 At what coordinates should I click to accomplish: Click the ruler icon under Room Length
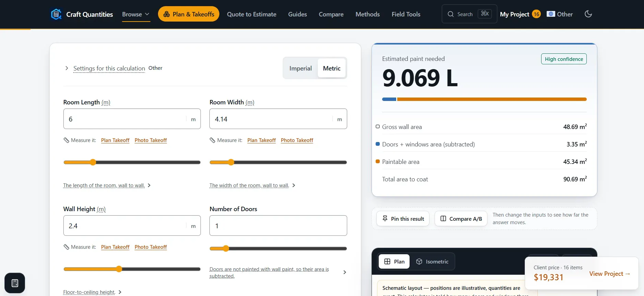tap(66, 140)
